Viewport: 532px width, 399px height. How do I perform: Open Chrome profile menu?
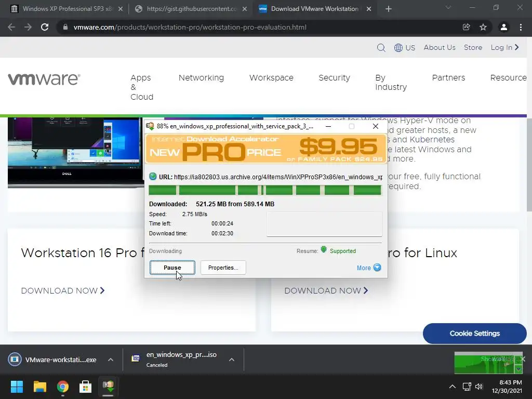[504, 27]
